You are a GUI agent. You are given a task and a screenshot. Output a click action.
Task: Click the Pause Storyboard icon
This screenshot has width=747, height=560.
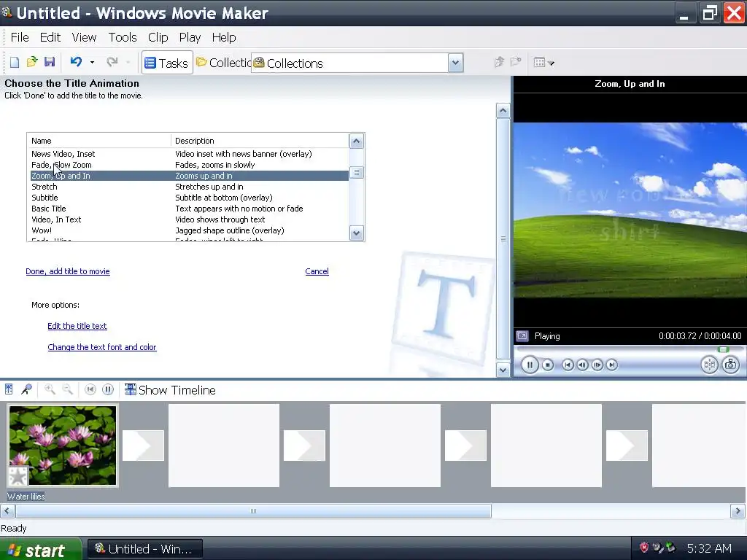(108, 389)
